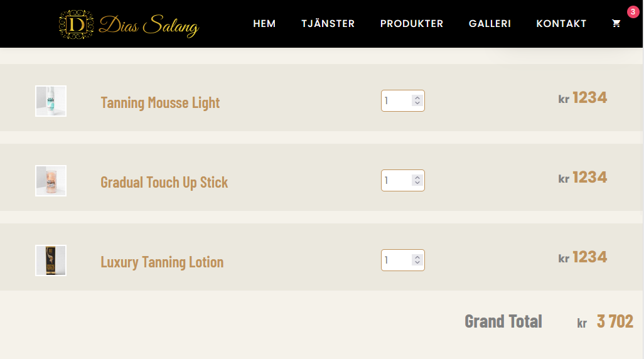This screenshot has height=359, width=644.
Task: Focus the Tanning Mousse Light quantity field
Action: pos(397,101)
